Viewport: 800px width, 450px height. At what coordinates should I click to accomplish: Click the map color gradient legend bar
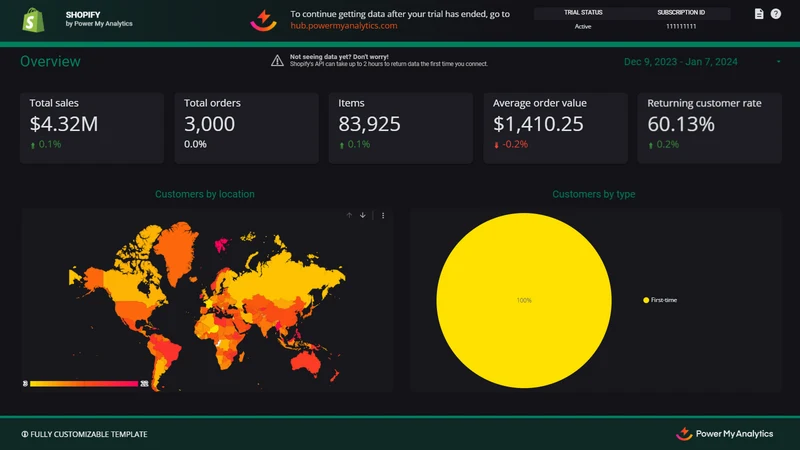[x=84, y=384]
